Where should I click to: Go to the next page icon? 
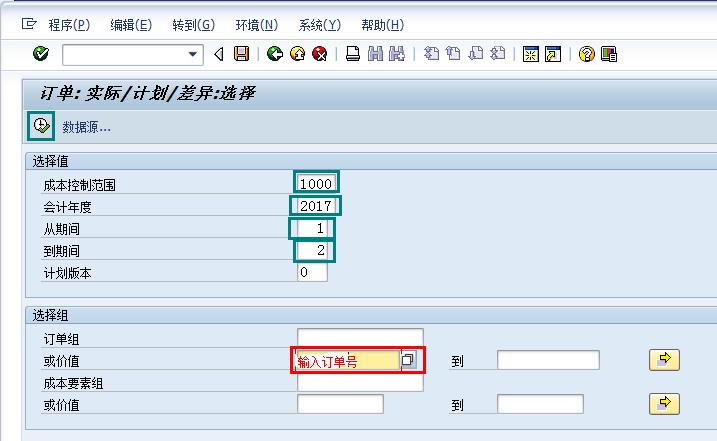pos(476,54)
